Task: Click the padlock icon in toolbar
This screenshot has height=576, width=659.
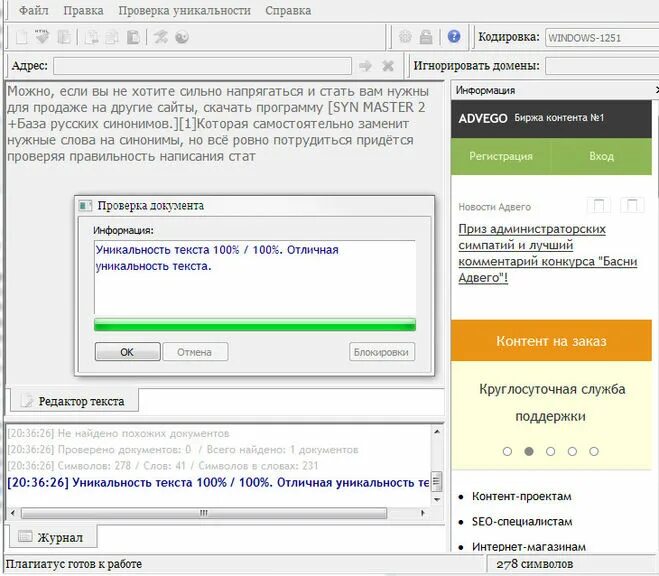Action: tap(425, 37)
